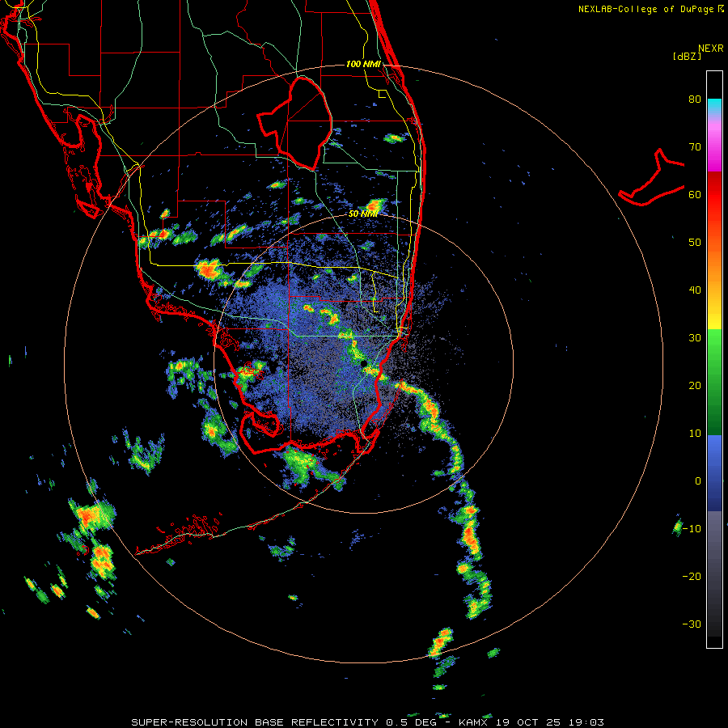This screenshot has height=728, width=728.
Task: Click the cyan top of the color bar
Action: (714, 106)
